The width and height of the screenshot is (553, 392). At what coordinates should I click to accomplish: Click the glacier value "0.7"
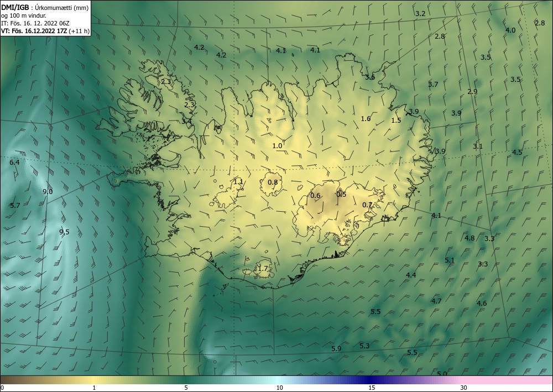368,205
